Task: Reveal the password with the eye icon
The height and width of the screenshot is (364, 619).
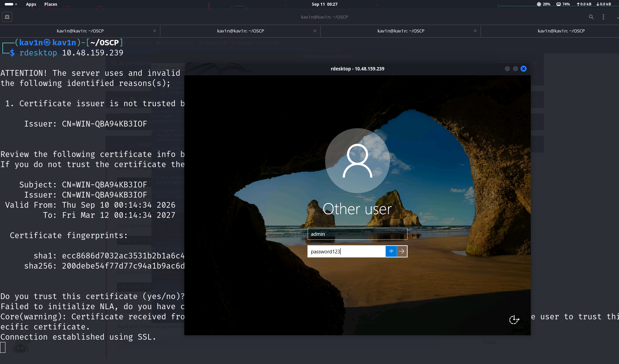Action: coord(391,251)
